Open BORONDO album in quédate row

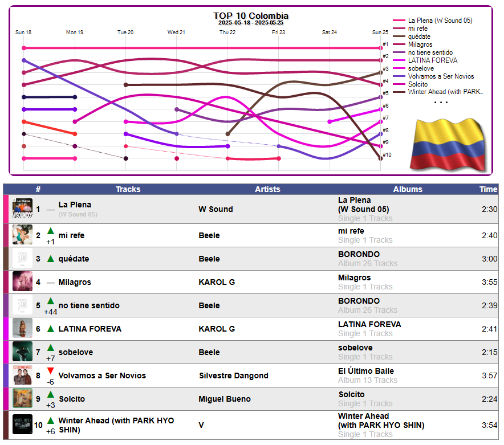pos(359,254)
